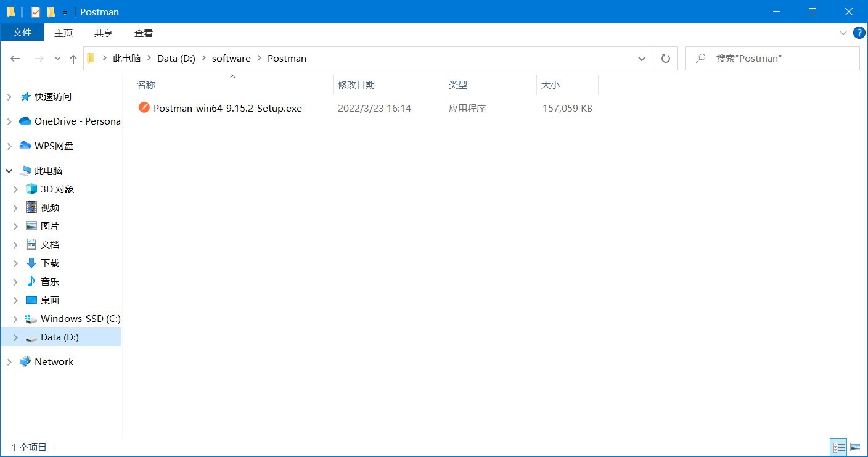Click Data (D:) in the address bar
Screen dimensions: 868x457
[176, 59]
